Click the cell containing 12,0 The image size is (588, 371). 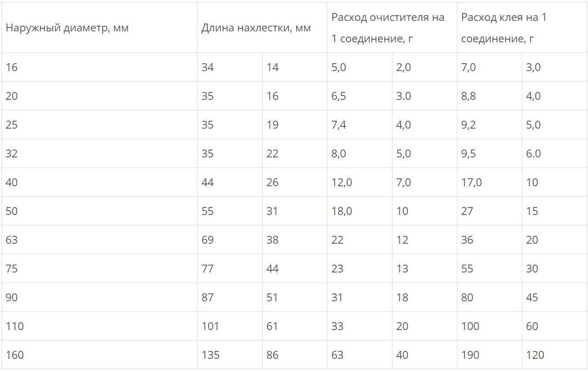[341, 182]
